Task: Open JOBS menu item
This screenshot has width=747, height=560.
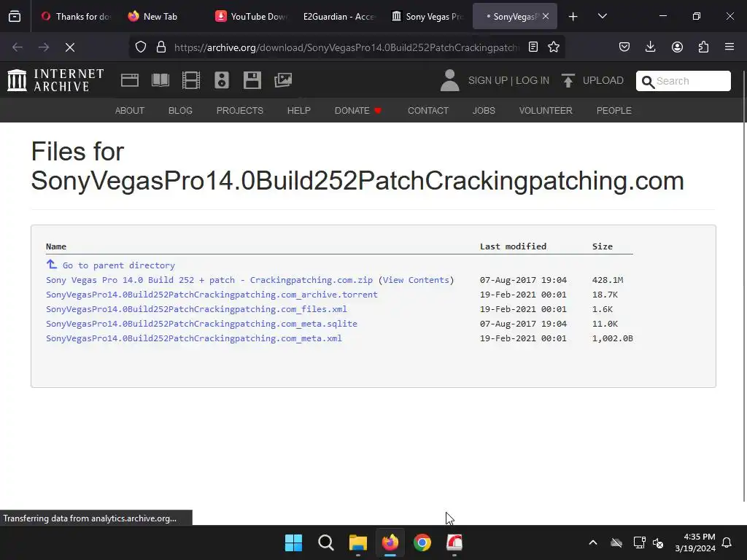Action: tap(484, 111)
